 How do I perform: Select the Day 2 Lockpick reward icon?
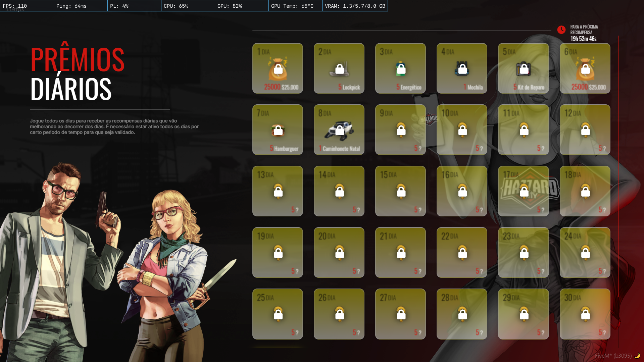339,69
